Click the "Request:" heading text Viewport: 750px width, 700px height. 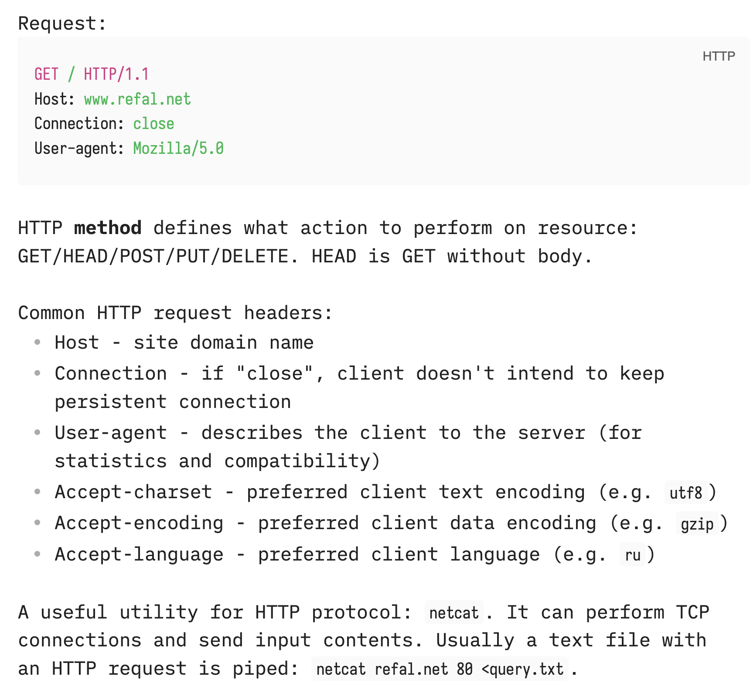[x=62, y=24]
